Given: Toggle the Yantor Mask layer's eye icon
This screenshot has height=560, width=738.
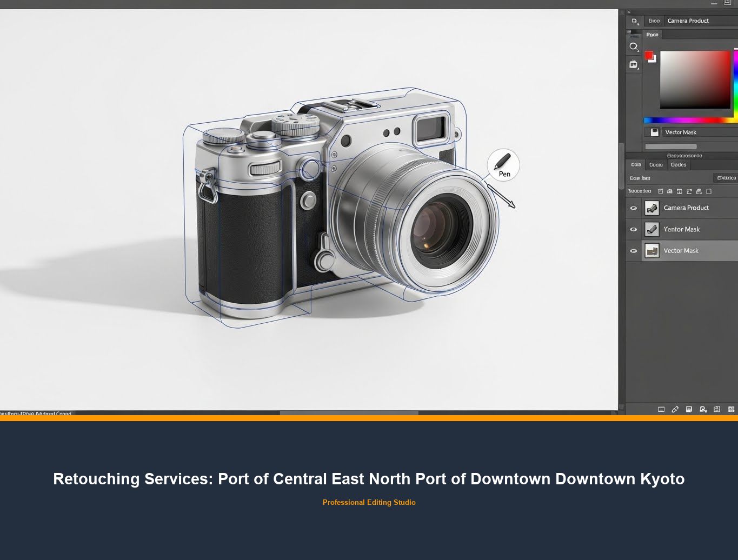Looking at the screenshot, I should pyautogui.click(x=633, y=229).
